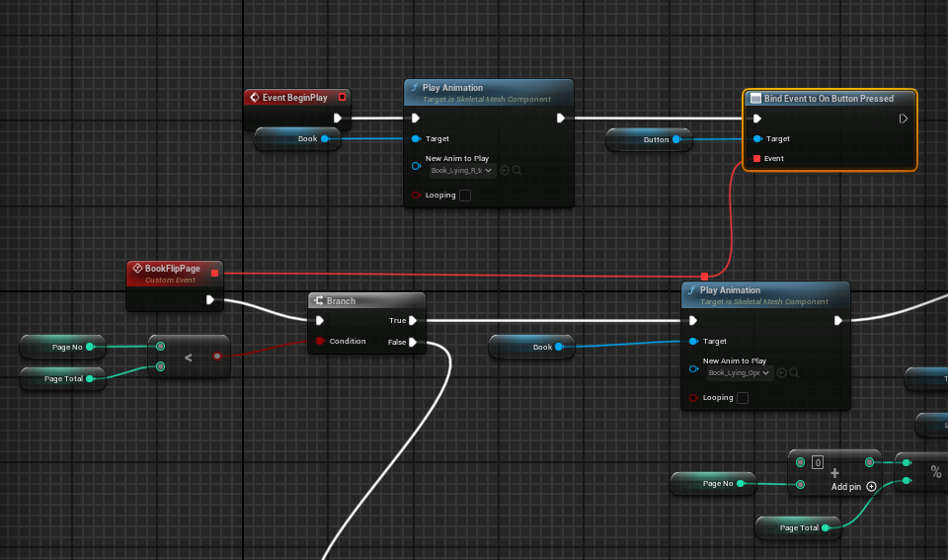Click use-selected-asset arrow beside Book_Lying_Ope dropdown
The image size is (948, 560).
(x=782, y=373)
